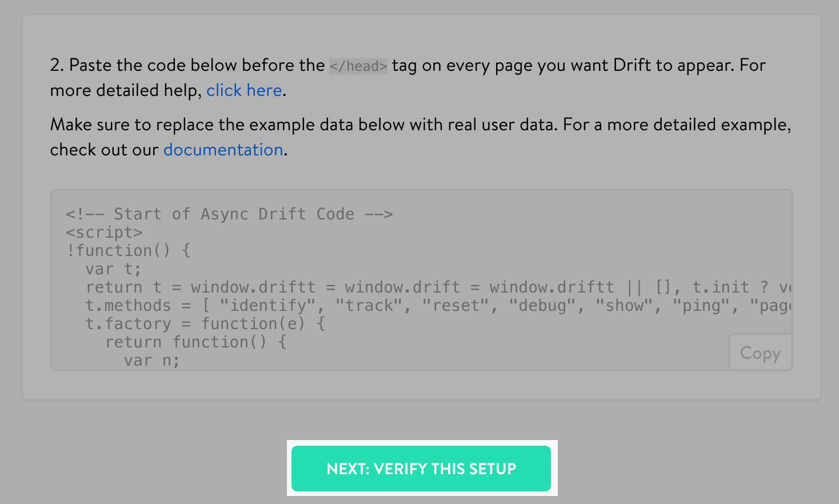839x504 pixels.
Task: Click the 'NEXT: VERIFY THIS SETUP' button
Action: click(421, 469)
